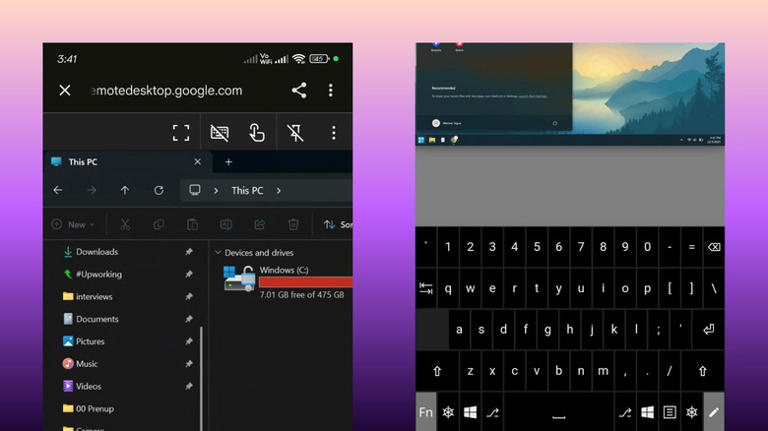This screenshot has width=768, height=431.
Task: Tap the Tab key on virtual keyboard
Action: 426,288
